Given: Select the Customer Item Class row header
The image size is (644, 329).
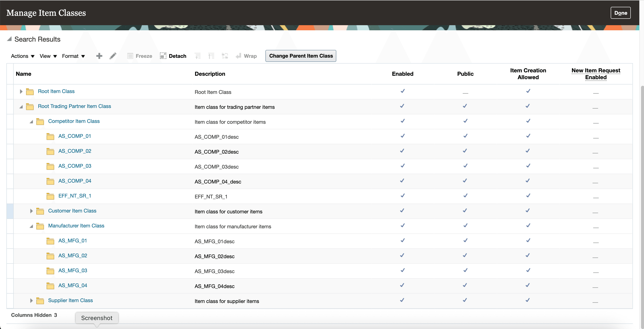Looking at the screenshot, I should (10, 211).
